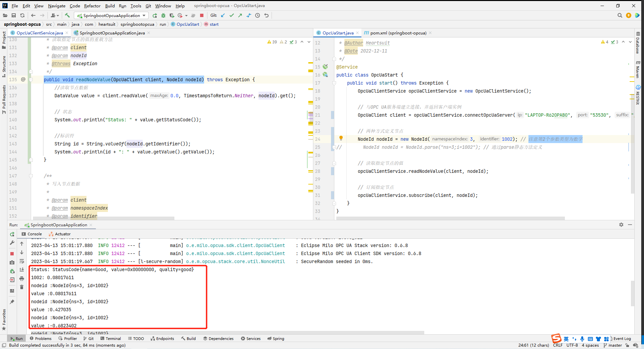This screenshot has width=644, height=349.
Task: Start debugging with the Debug bug icon
Action: (163, 15)
